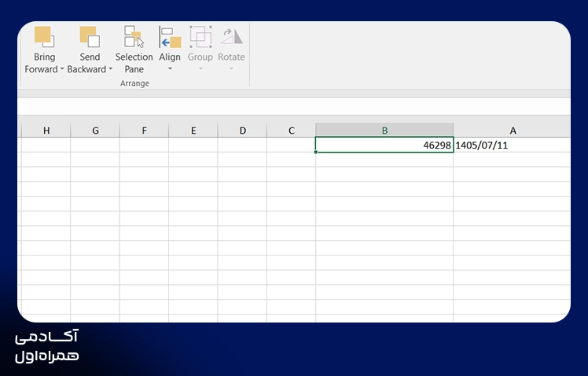
Task: Open the Align dropdown arrow
Action: (170, 68)
